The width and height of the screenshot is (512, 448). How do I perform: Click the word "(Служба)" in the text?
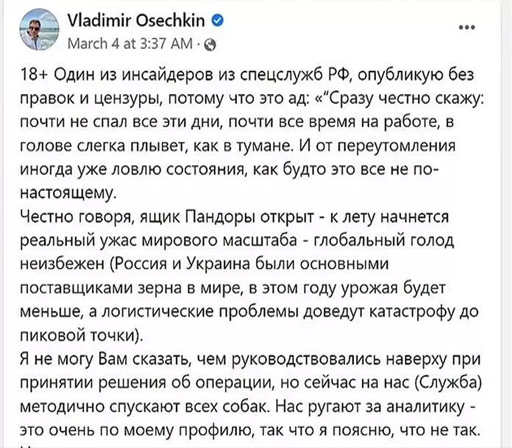coord(449,383)
